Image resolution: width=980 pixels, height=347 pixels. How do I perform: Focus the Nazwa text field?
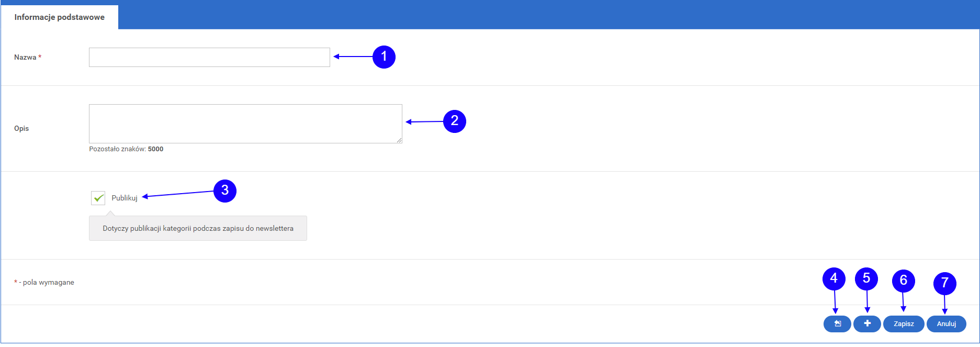pos(209,58)
